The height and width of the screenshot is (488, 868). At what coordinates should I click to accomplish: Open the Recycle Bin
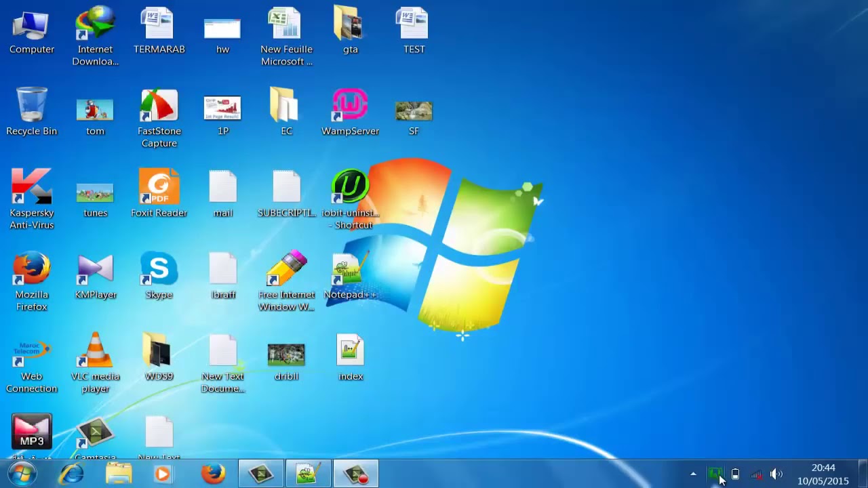click(32, 112)
